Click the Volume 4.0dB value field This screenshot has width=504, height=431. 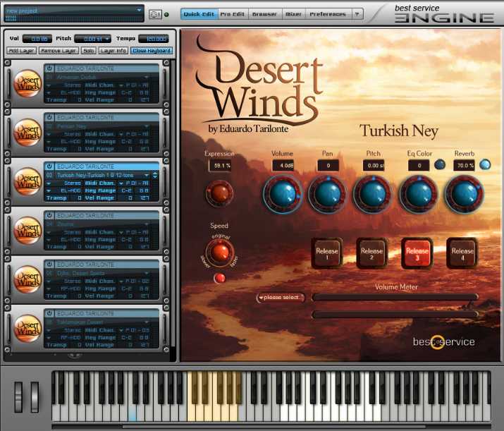point(283,166)
